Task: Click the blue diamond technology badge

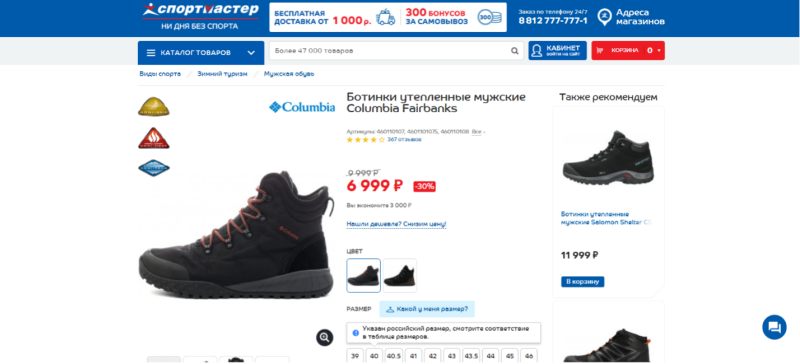Action: [154, 168]
